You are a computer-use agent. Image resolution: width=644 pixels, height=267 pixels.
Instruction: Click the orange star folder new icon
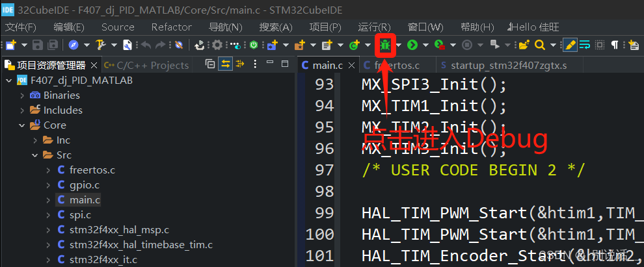[x=300, y=45]
